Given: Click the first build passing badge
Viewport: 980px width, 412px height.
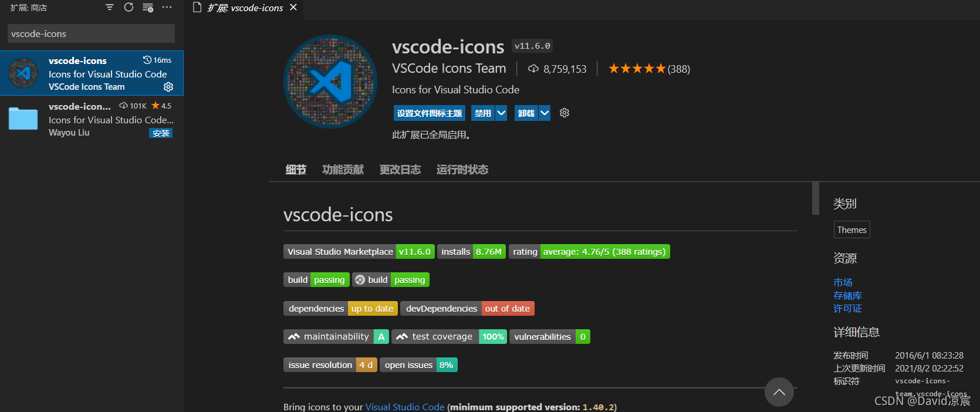Looking at the screenshot, I should 316,279.
